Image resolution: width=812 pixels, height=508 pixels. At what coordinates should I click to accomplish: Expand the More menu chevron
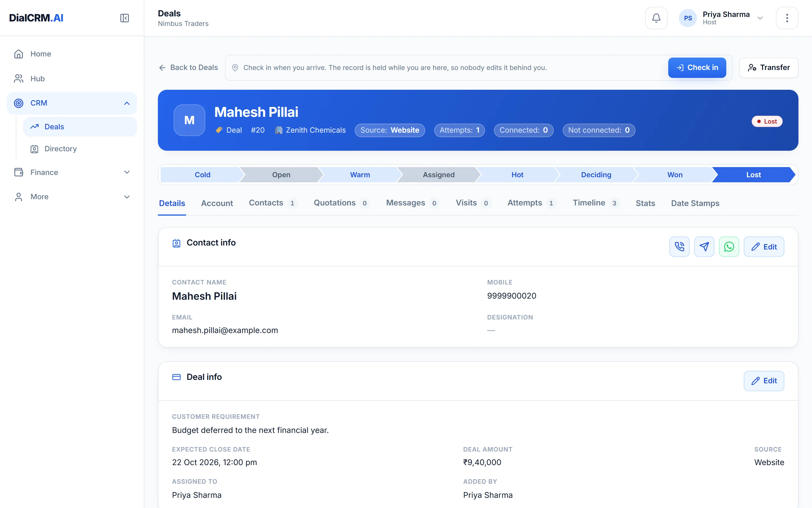pyautogui.click(x=127, y=197)
